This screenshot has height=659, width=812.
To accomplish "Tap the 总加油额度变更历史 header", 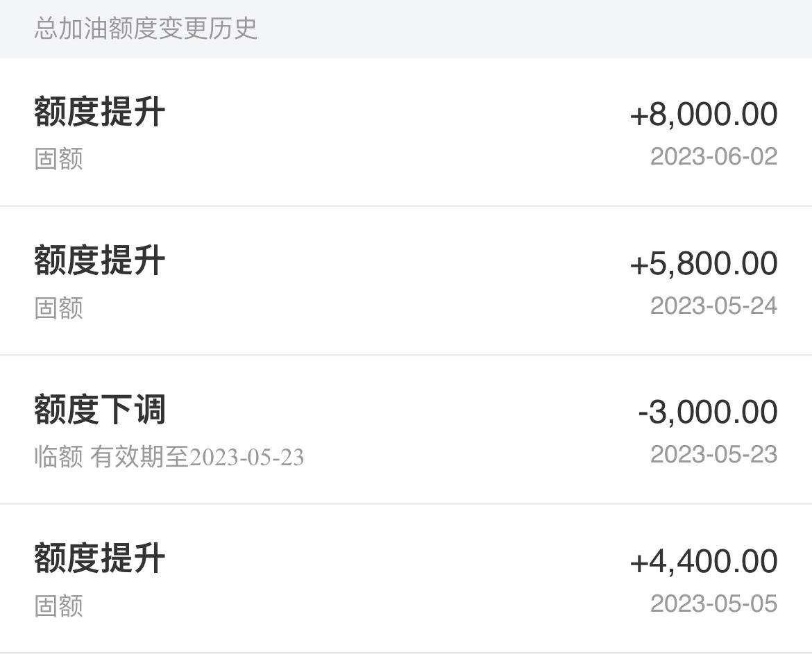I will (x=146, y=28).
